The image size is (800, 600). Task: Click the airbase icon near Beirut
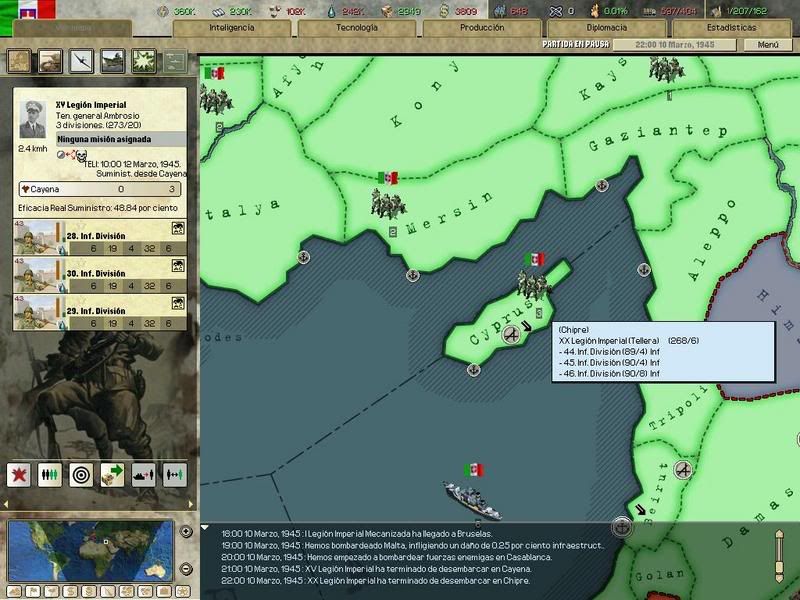[683, 469]
